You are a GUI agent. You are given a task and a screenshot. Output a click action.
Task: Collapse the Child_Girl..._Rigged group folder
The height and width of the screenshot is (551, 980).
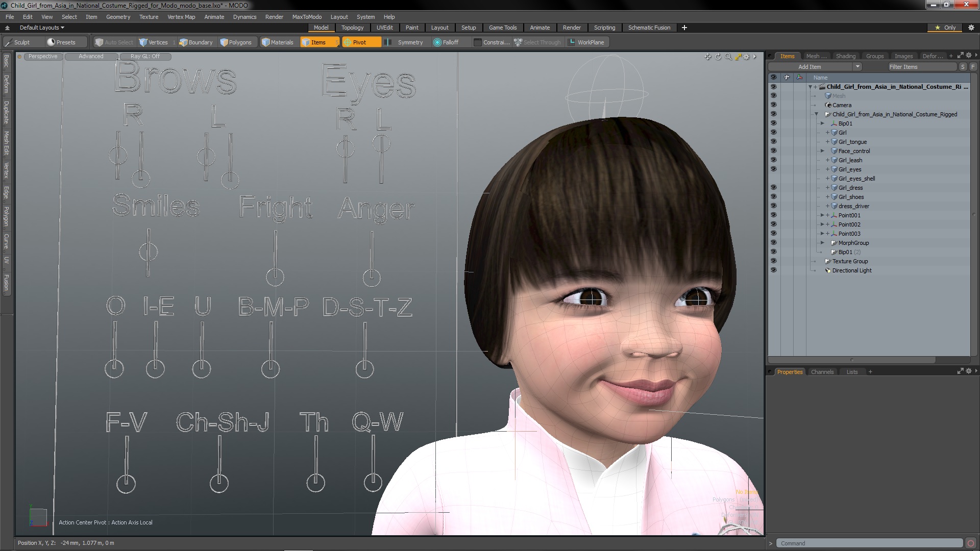click(x=816, y=114)
